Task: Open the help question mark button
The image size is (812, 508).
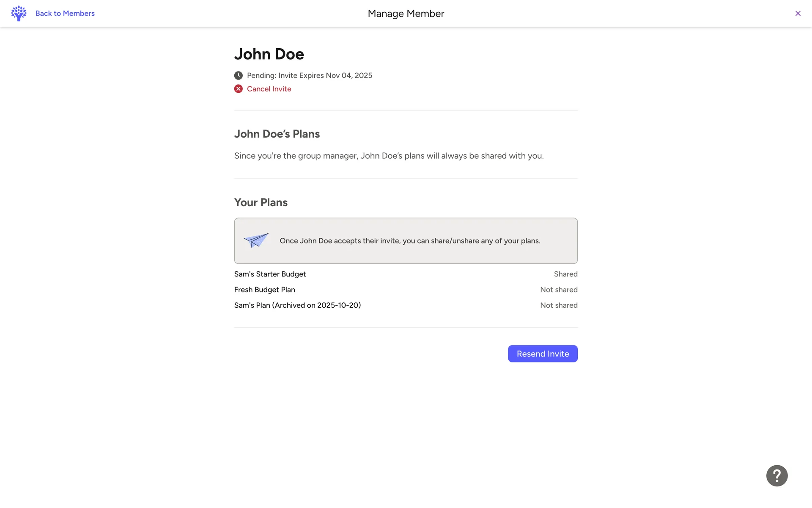Action: click(776, 476)
